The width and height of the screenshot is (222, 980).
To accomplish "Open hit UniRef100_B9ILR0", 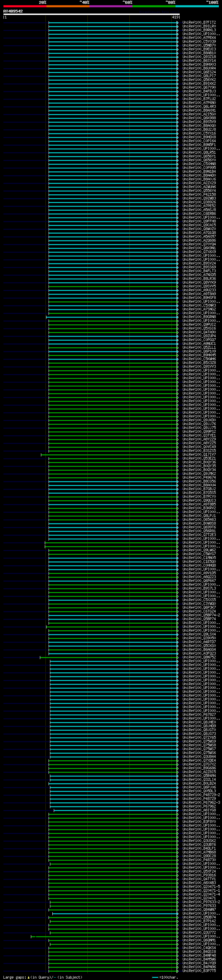I will point(199,26).
